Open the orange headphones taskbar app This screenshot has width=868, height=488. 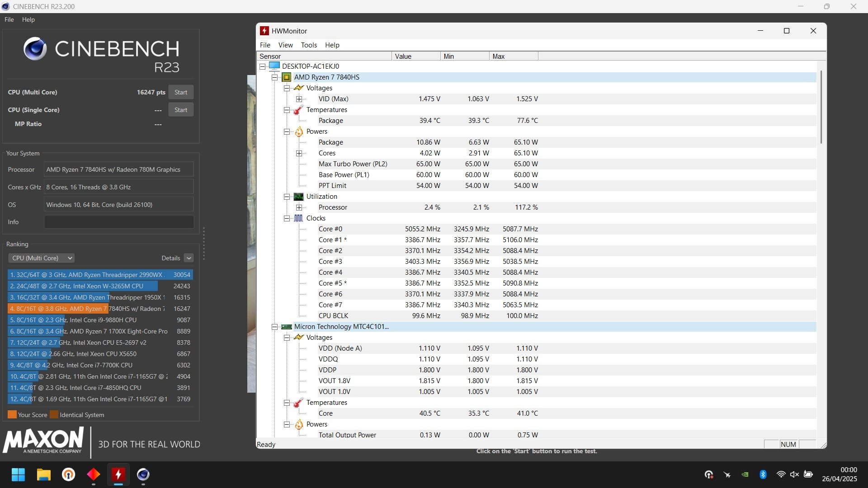[68, 474]
